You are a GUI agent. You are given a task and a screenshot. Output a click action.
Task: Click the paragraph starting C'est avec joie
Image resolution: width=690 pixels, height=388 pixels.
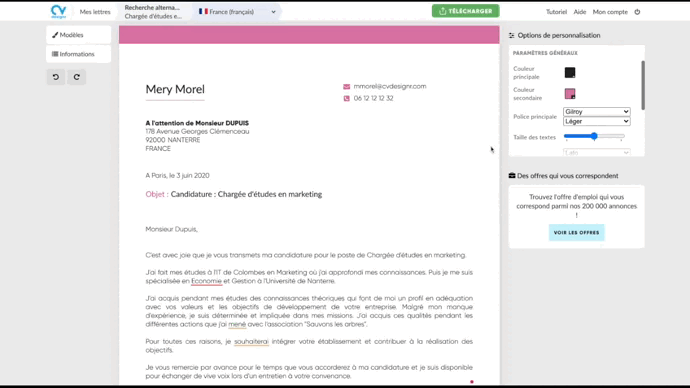306,255
